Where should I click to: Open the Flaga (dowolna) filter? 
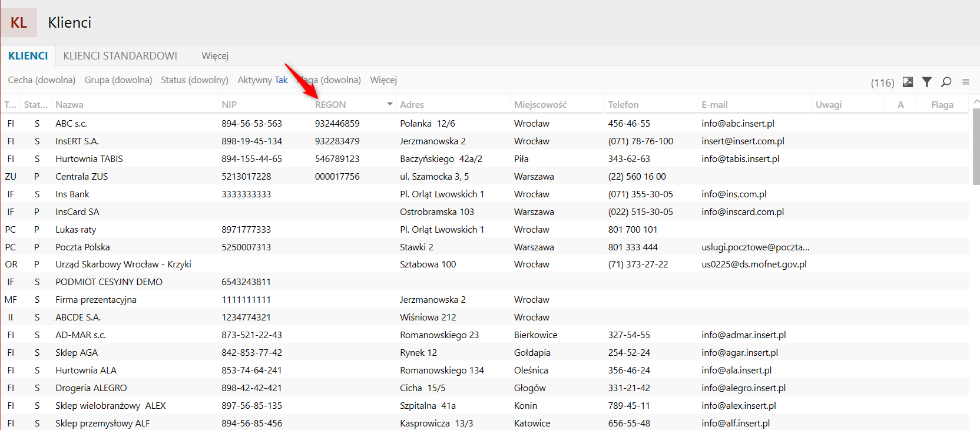click(x=329, y=80)
